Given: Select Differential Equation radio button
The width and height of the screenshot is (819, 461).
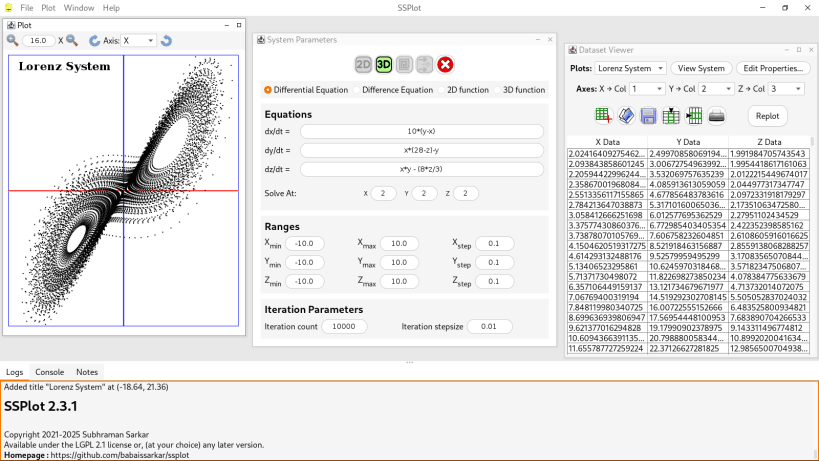Looking at the screenshot, I should (306, 90).
